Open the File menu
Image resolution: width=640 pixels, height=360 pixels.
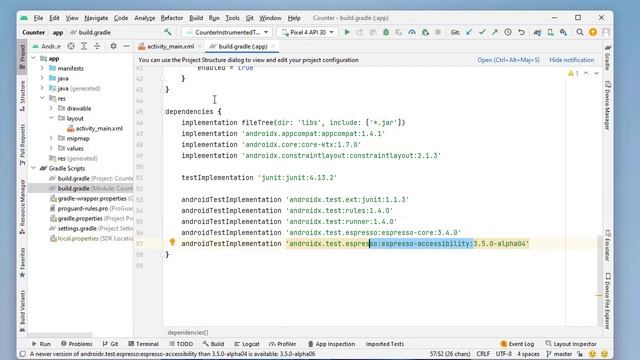tap(38, 18)
